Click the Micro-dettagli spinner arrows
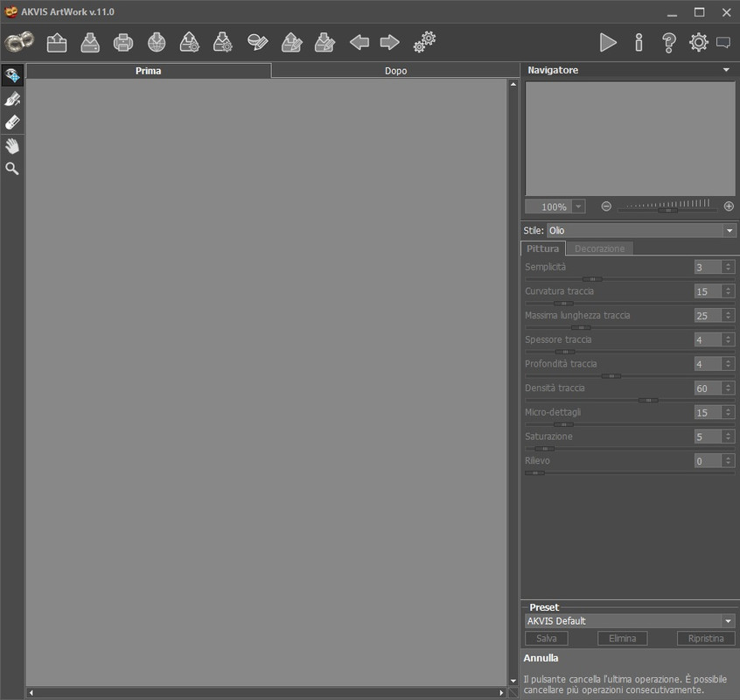Screen dimensions: 740x700 (x=729, y=412)
